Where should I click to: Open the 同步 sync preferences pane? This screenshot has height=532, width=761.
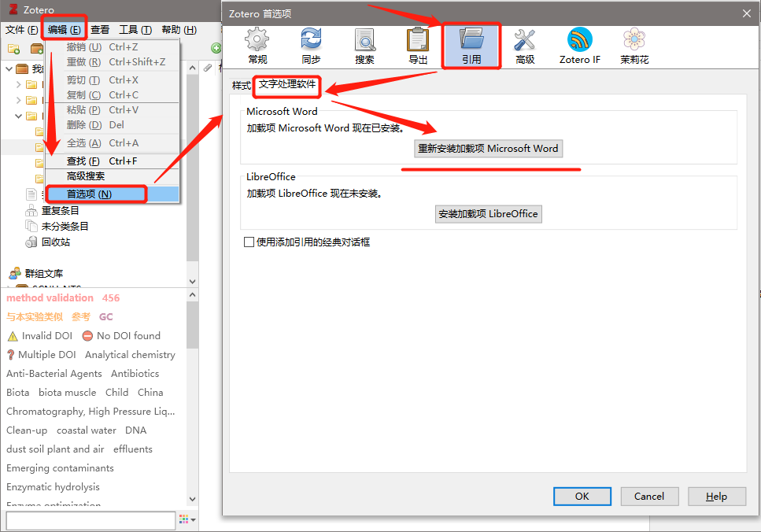click(x=311, y=46)
